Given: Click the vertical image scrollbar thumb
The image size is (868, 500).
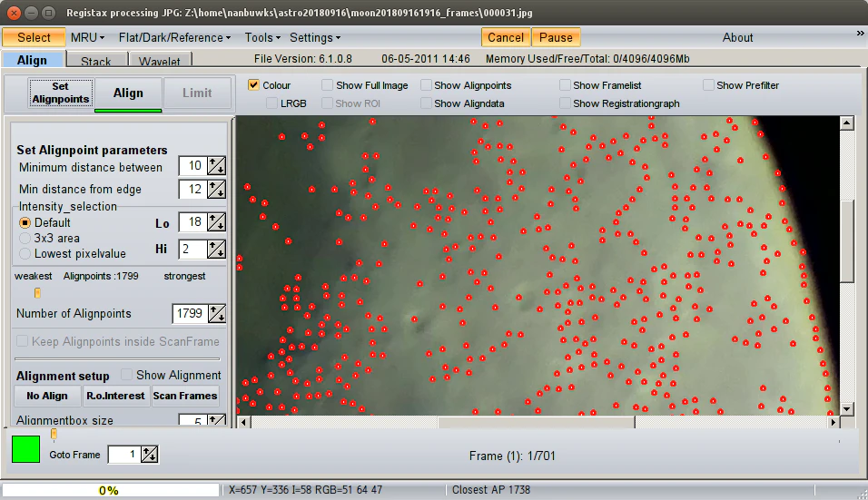Looking at the screenshot, I should 846,241.
